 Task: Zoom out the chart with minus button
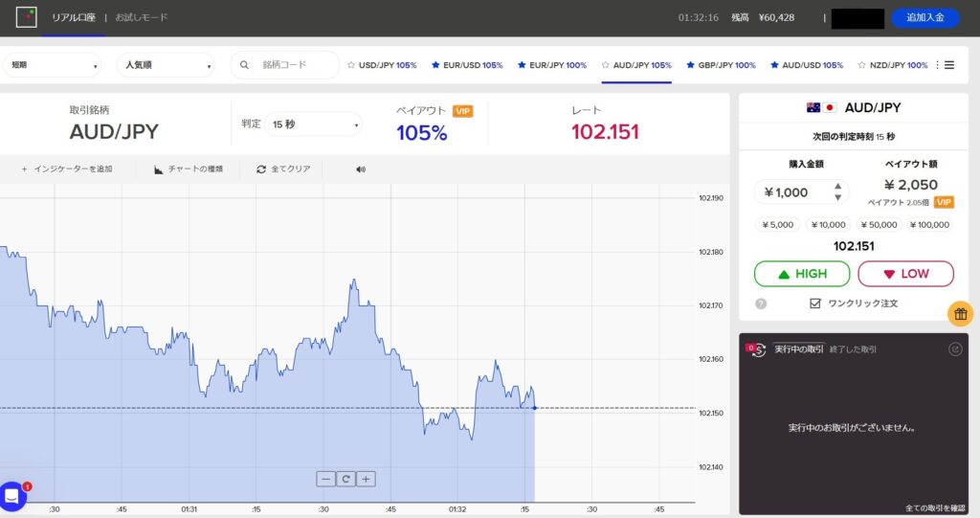(326, 479)
